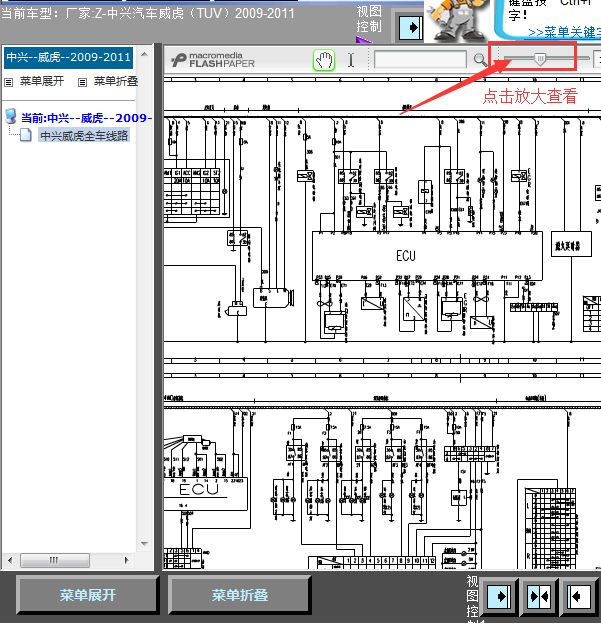Click bottom view control center-arrows button
601x626 pixels.
point(539,597)
